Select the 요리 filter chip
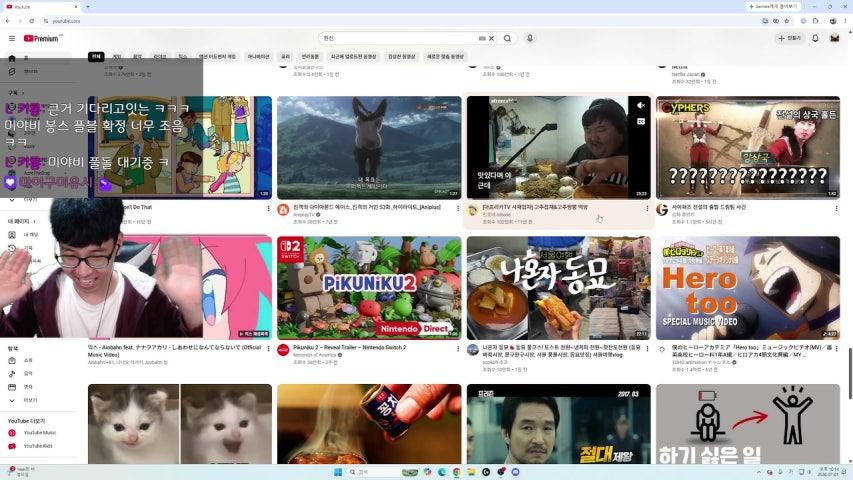Screen dimensions: 853x480 pos(286,57)
